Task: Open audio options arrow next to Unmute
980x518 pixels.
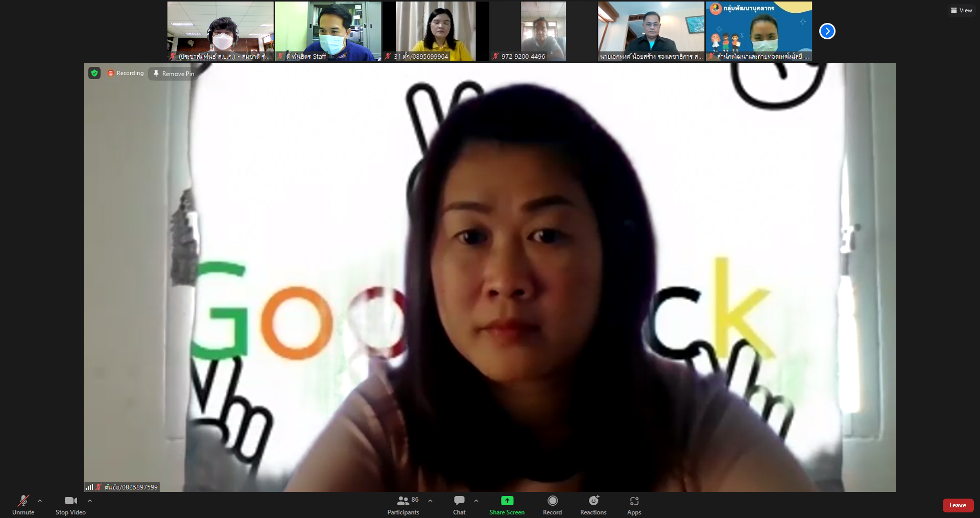Action: click(40, 501)
